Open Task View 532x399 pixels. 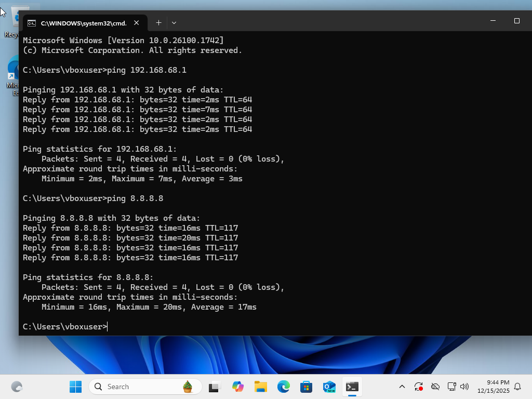[215, 387]
